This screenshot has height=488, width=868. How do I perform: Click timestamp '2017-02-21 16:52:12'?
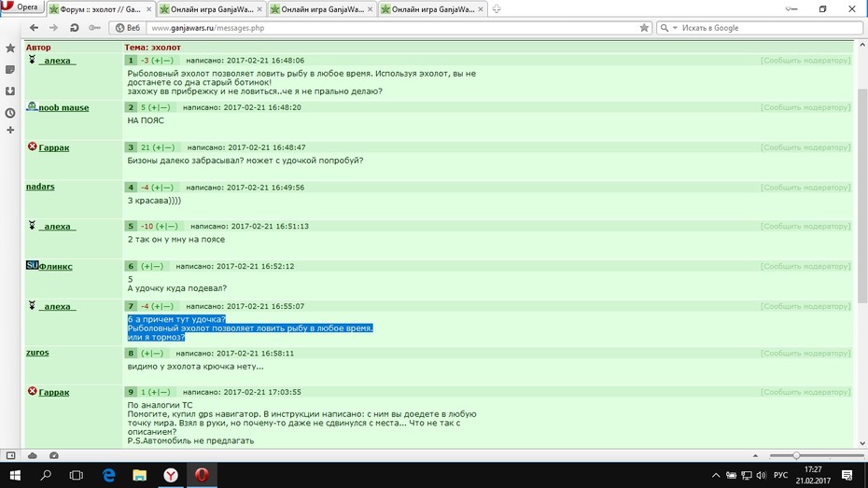[255, 266]
